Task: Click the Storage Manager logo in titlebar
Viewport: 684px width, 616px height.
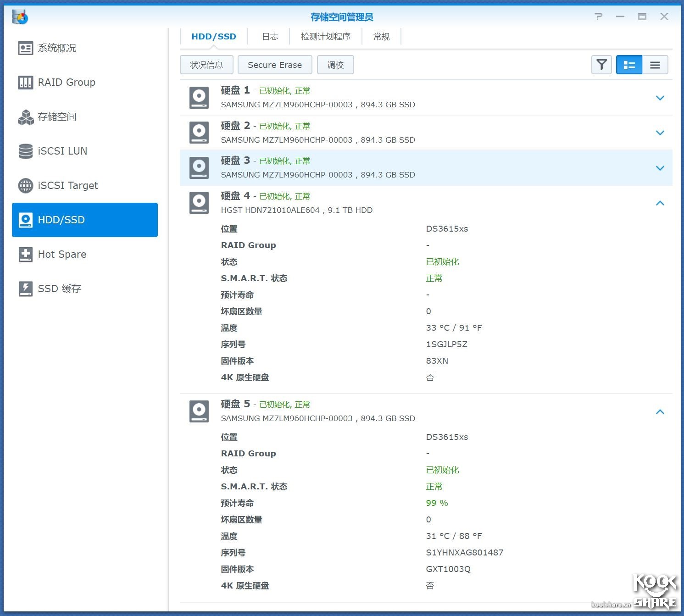Action: coord(19,17)
